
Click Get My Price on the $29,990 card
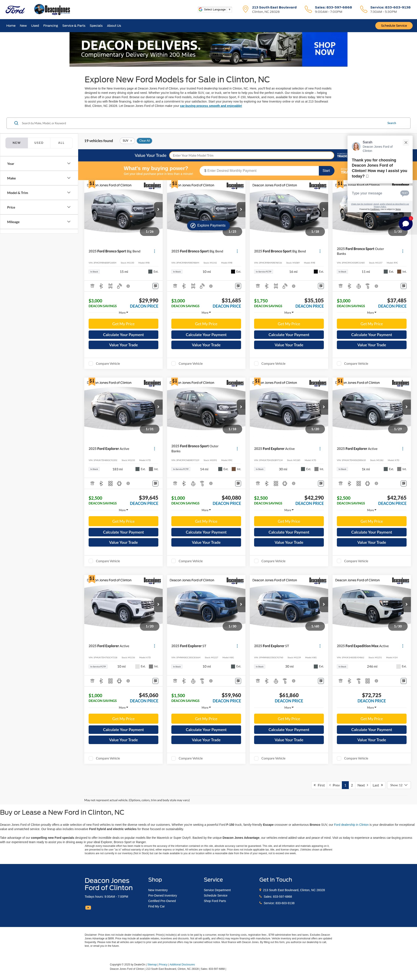123,324
